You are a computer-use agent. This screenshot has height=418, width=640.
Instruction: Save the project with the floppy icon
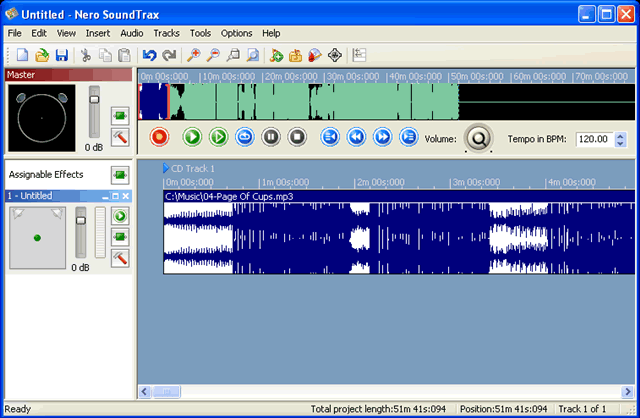tap(62, 55)
